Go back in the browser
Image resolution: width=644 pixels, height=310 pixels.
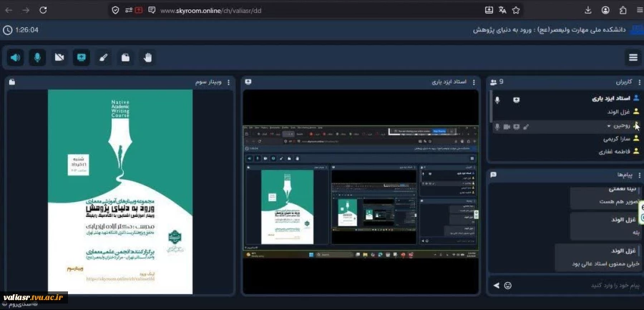click(8, 10)
